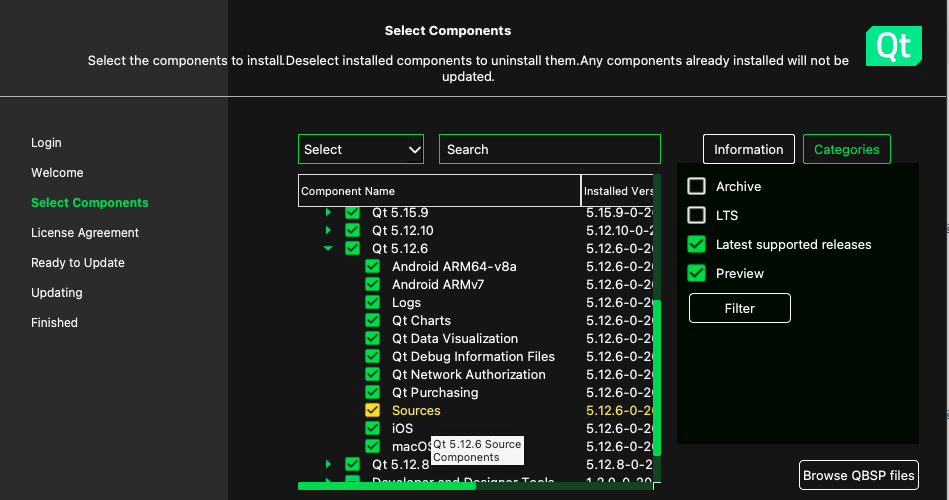Switch to the Information tab
The height and width of the screenshot is (500, 949).
pyautogui.click(x=749, y=149)
